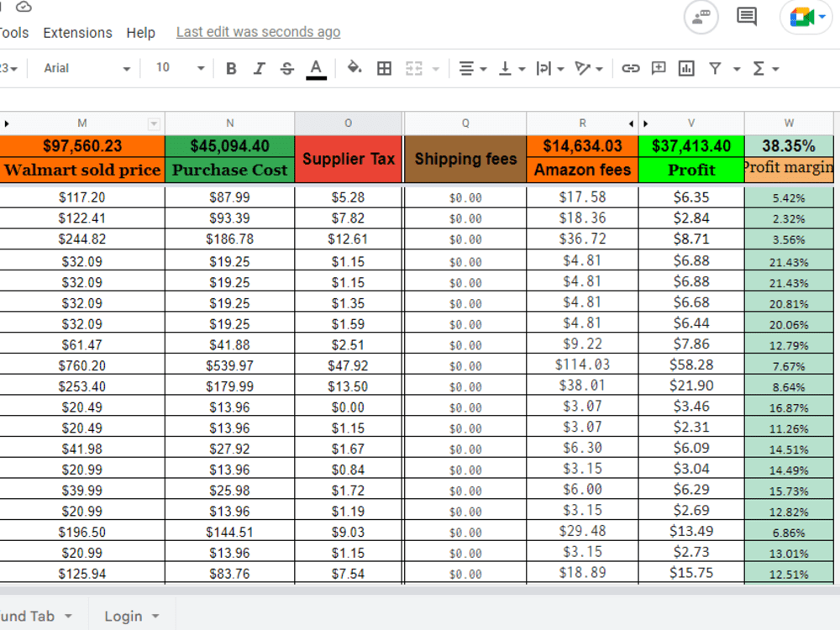840x630 pixels.
Task: Select cell with value $114.03
Action: (x=582, y=365)
